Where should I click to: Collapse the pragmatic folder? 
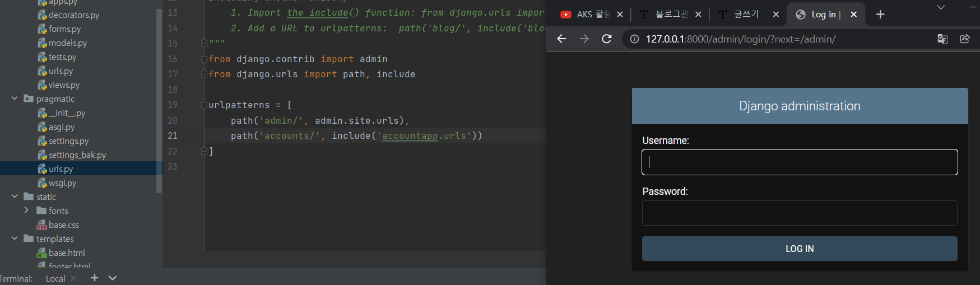[15, 99]
